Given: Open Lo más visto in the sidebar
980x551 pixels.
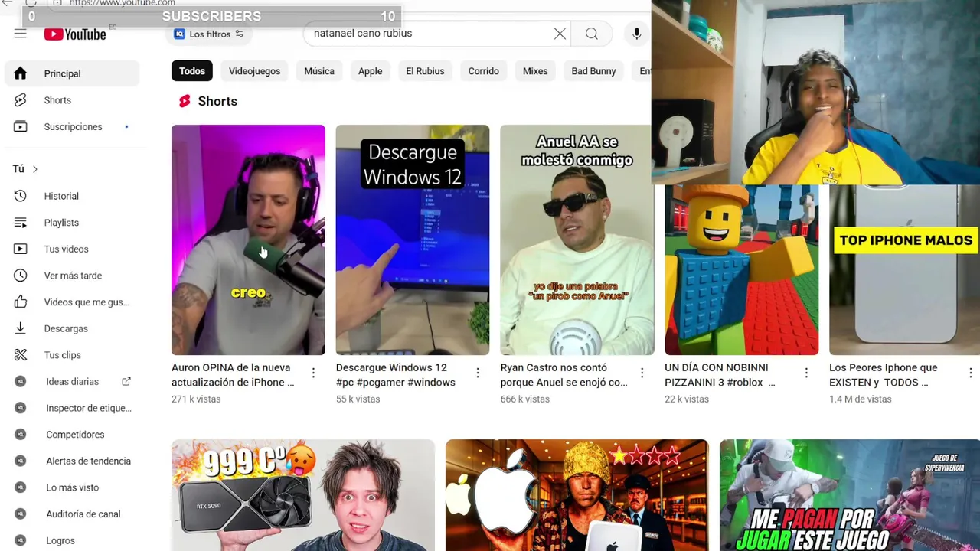Looking at the screenshot, I should [x=72, y=487].
